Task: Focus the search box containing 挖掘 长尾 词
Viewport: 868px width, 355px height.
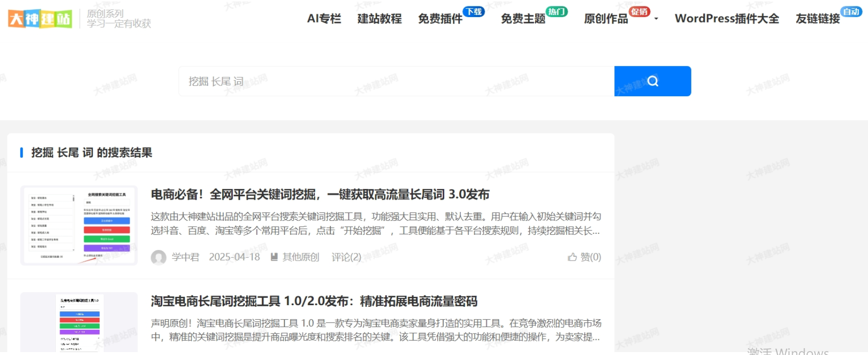Action: 396,81
